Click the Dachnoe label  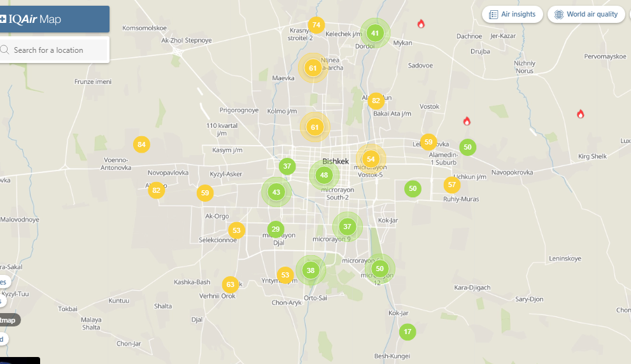(x=469, y=36)
